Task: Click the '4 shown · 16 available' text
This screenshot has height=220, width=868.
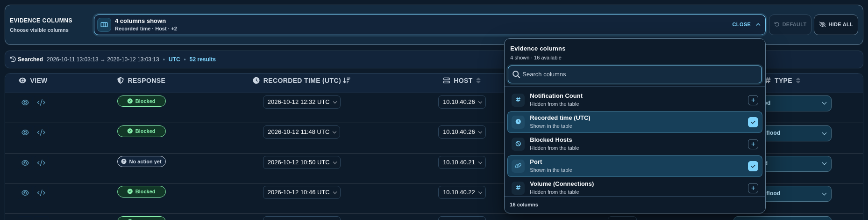Action: click(536, 58)
